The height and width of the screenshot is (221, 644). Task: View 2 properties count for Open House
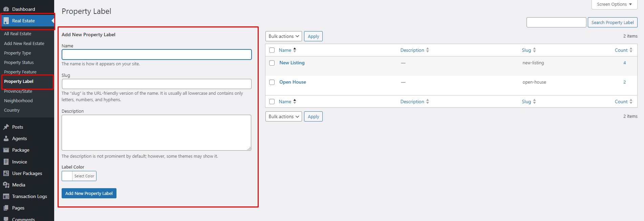[625, 82]
